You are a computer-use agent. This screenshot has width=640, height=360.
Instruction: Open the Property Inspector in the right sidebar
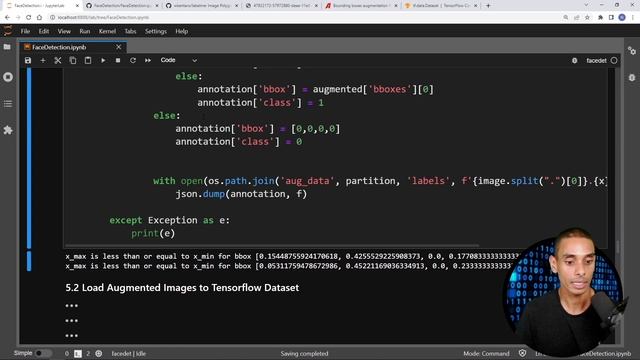(632, 51)
